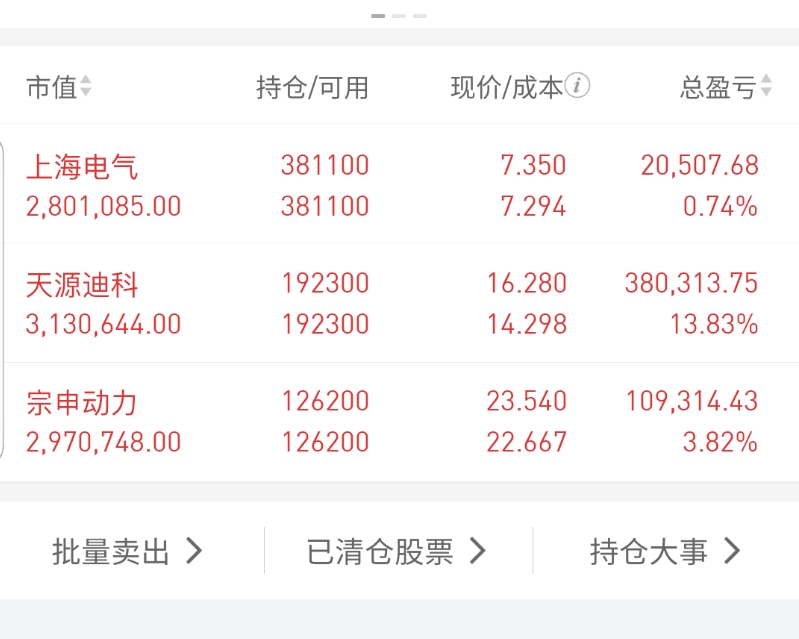The width and height of the screenshot is (799, 639).
Task: Toggle sort arrows next to 市值
Action: tap(85, 86)
